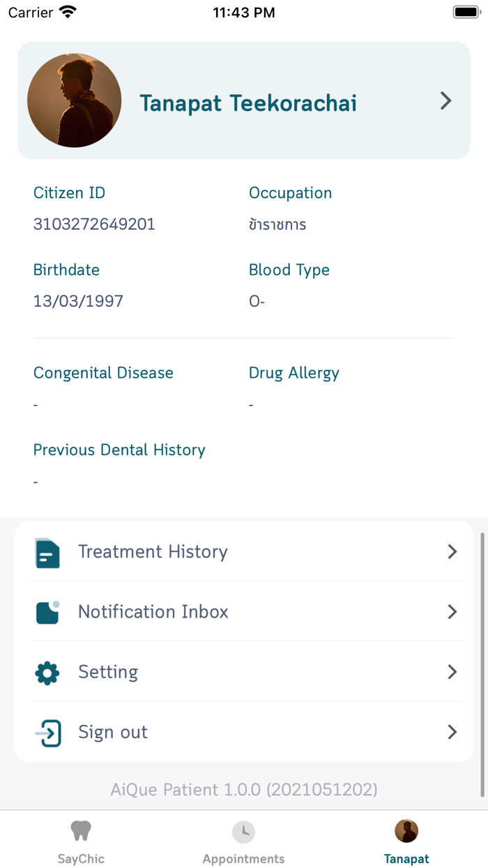Viewport: 488px width, 868px height.
Task: Expand the Tanapat Teekorachai profile details chevron
Action: tap(445, 100)
